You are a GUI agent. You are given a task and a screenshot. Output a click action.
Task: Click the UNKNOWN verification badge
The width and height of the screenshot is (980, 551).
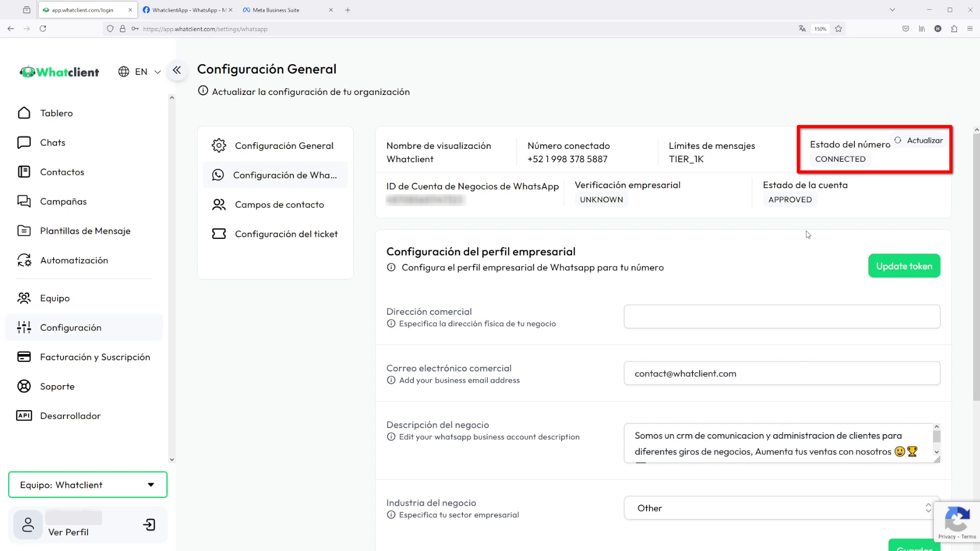pos(601,199)
